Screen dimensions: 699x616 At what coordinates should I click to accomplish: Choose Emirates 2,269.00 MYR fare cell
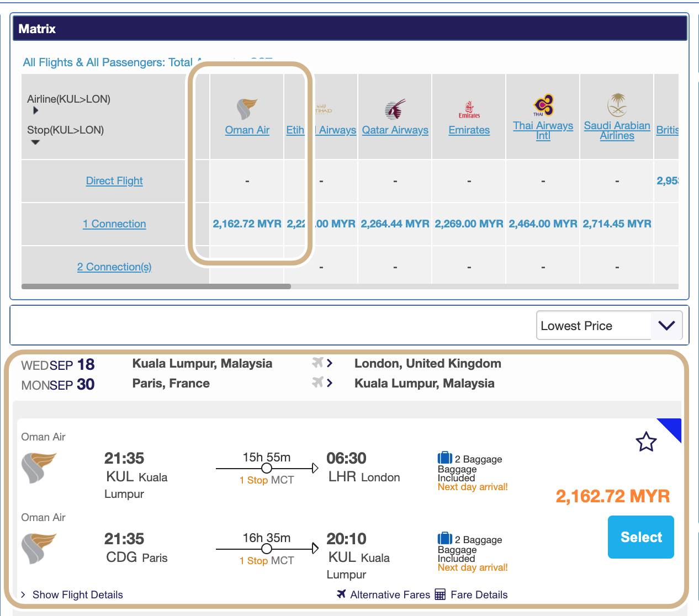469,224
